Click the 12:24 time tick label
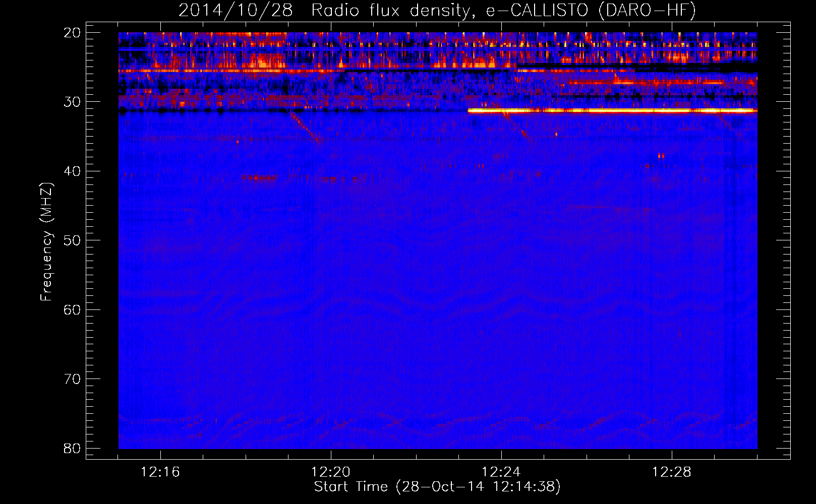The height and width of the screenshot is (504, 816). click(501, 472)
